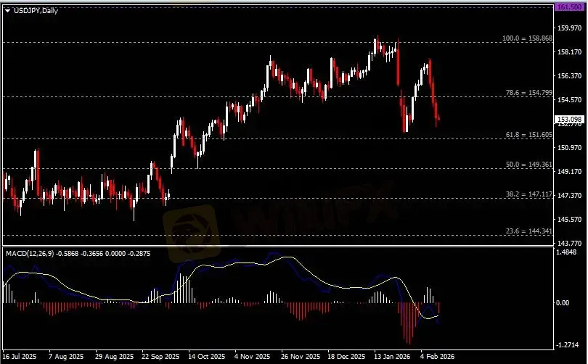Click the 143.770 price axis value

[569, 244]
